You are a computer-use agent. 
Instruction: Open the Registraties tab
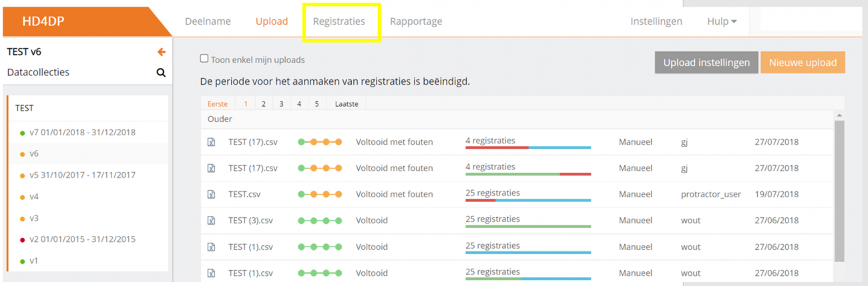click(339, 21)
